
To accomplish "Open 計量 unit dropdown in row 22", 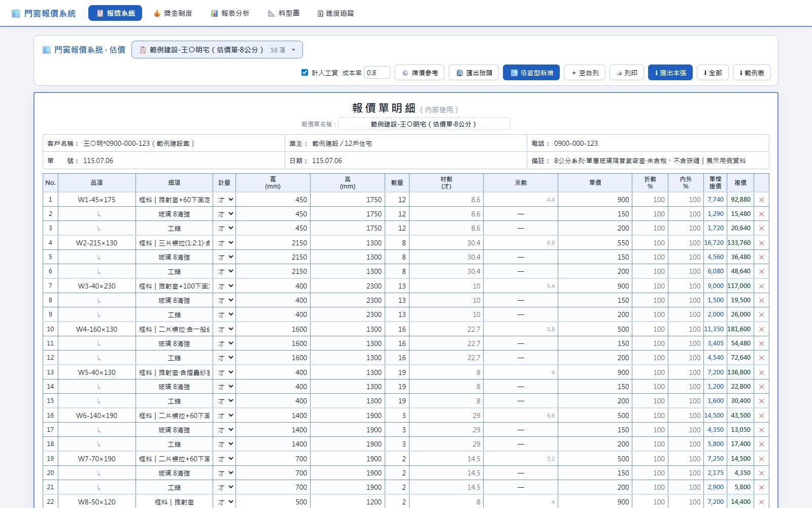I will 225,502.
